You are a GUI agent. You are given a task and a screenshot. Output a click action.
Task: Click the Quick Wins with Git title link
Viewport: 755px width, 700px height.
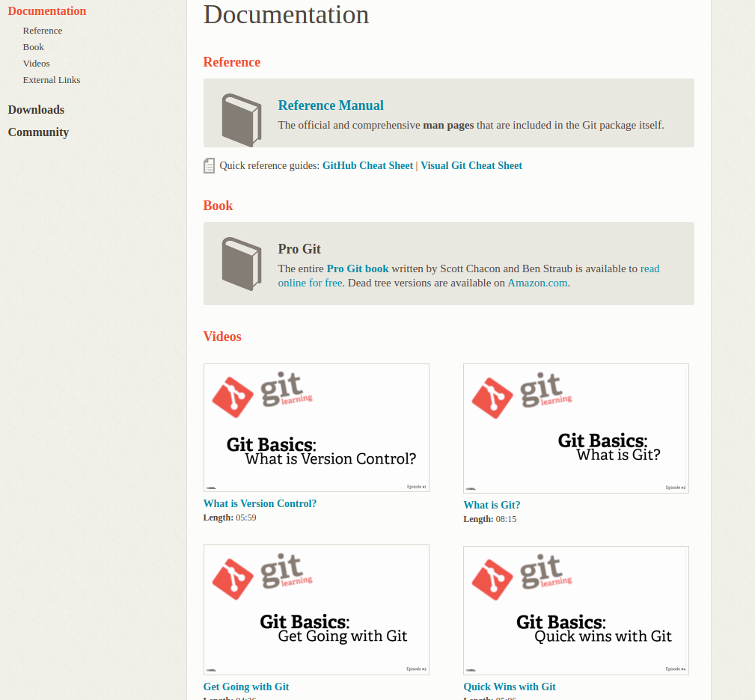tap(510, 687)
